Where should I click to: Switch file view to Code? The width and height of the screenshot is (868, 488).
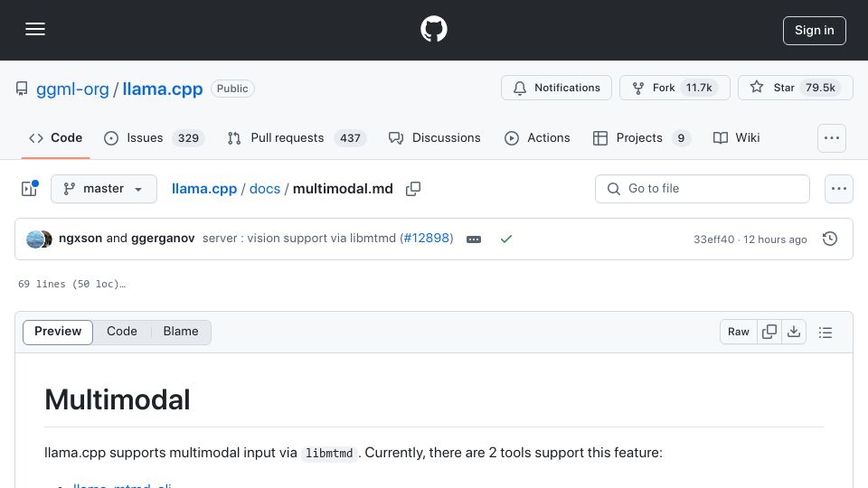[122, 332]
